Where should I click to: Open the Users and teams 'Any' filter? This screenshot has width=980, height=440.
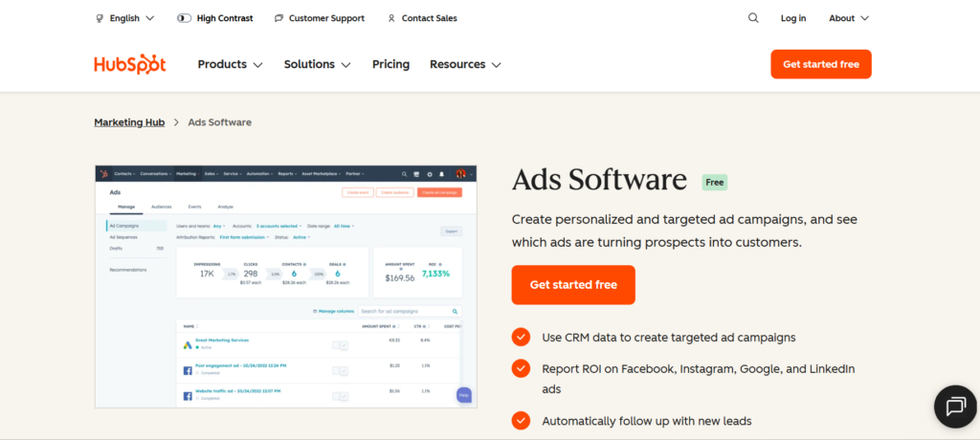coord(219,226)
